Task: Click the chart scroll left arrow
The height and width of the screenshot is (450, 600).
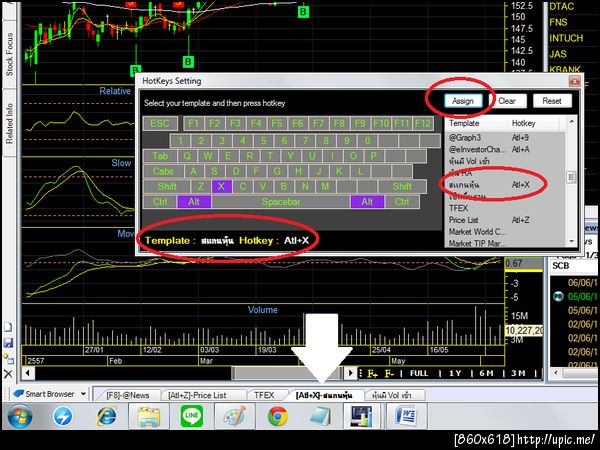Action: [28, 373]
